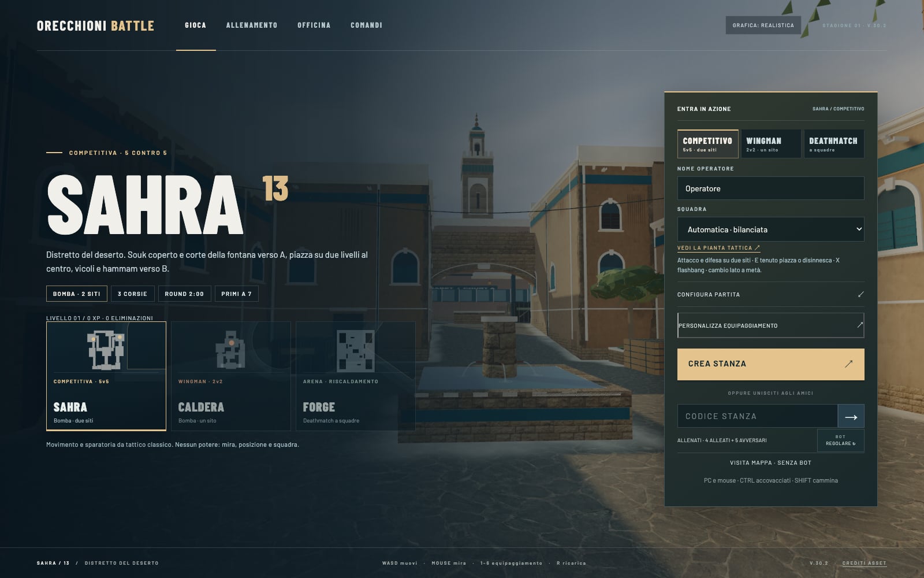Viewport: 924px width, 578px height.
Task: Click the arrow icon on Crea Stanza
Action: pyautogui.click(x=848, y=364)
